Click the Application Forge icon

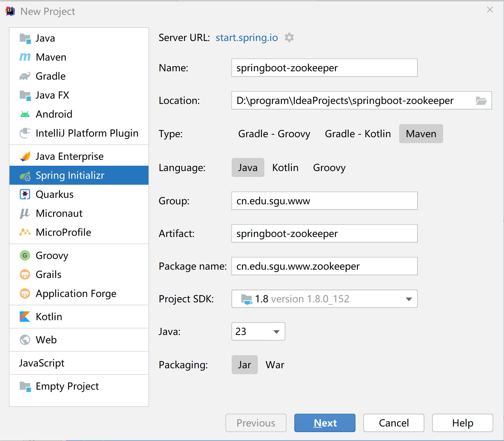coord(25,293)
